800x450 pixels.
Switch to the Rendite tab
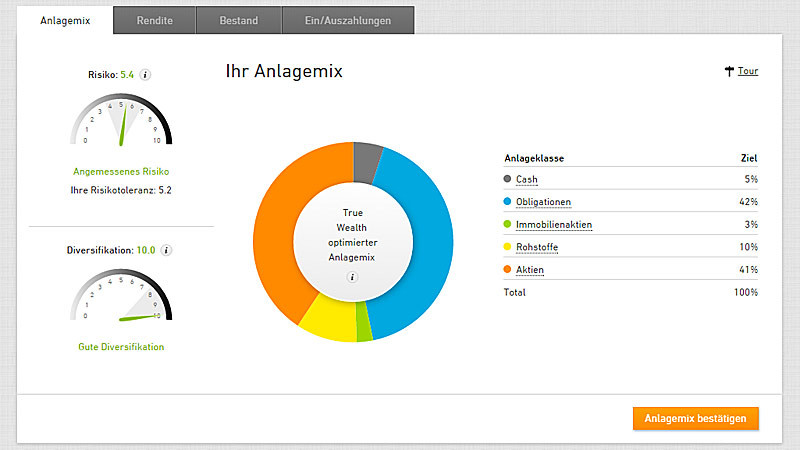tap(155, 20)
